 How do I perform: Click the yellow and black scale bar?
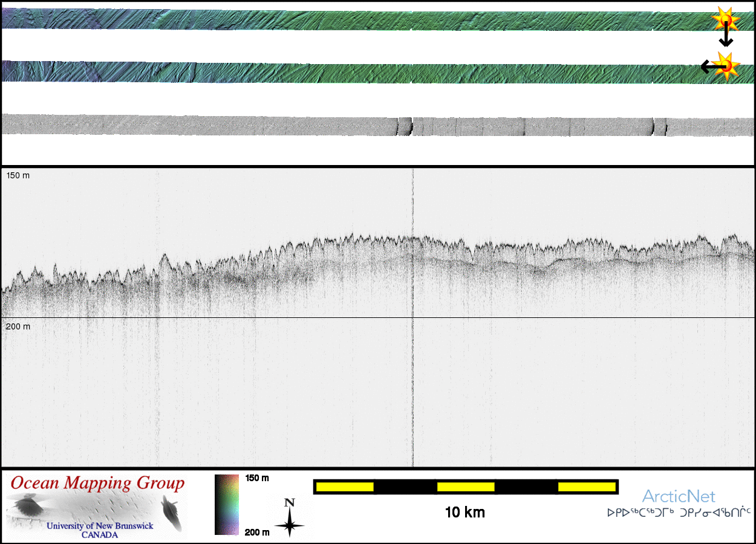[x=466, y=487]
